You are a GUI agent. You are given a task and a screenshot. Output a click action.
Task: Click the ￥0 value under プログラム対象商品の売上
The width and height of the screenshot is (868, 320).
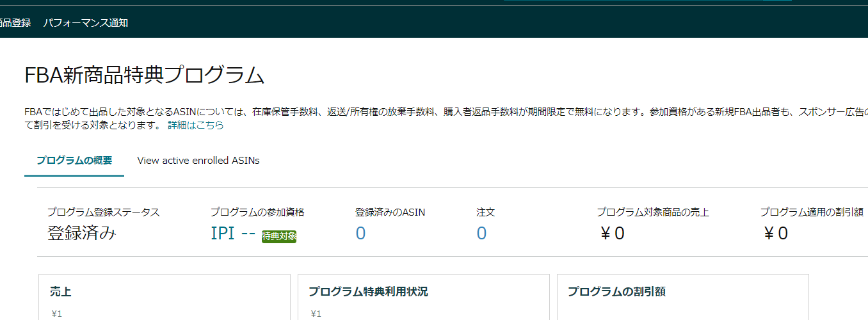(611, 234)
